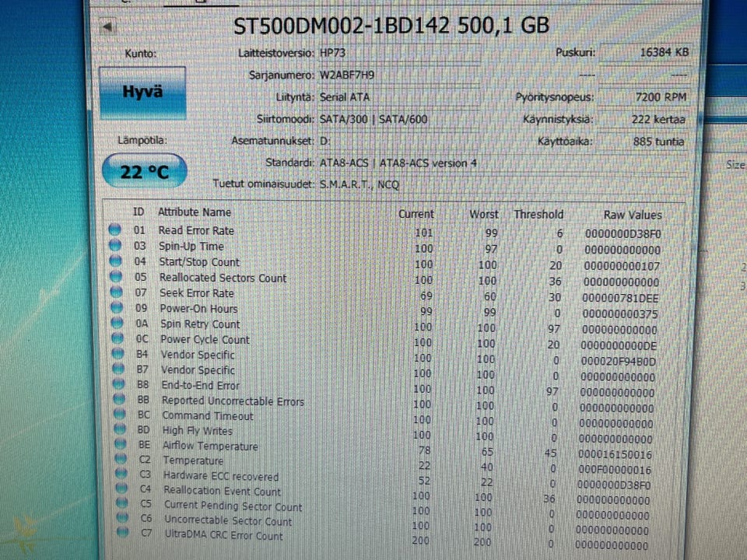747x560 pixels.
Task: Click the Seek Error Rate raw value 000000781DEE
Action: (620, 298)
